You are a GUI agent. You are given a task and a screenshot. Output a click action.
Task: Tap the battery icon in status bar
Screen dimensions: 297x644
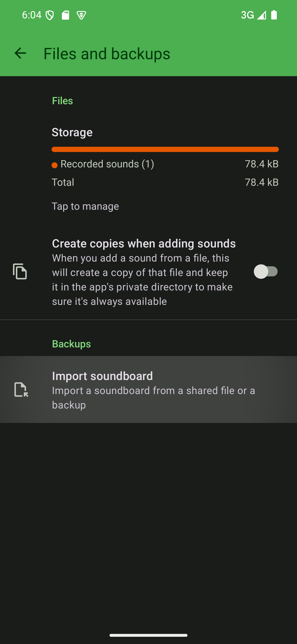(274, 15)
